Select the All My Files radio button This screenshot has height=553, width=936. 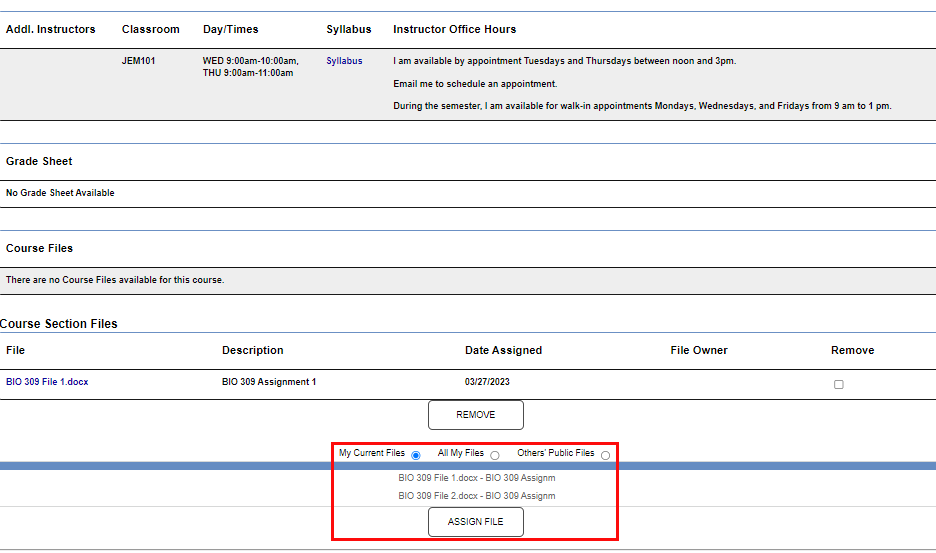tap(495, 455)
